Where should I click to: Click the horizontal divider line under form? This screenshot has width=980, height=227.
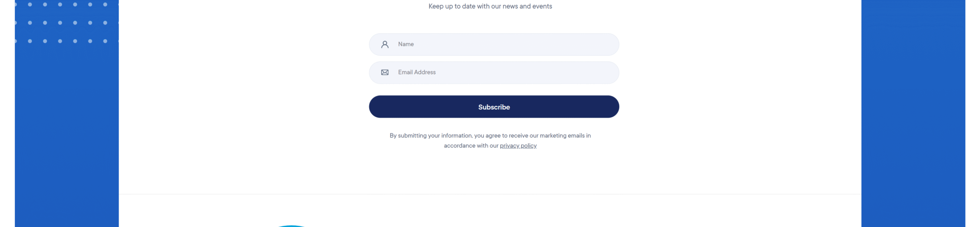tap(490, 194)
